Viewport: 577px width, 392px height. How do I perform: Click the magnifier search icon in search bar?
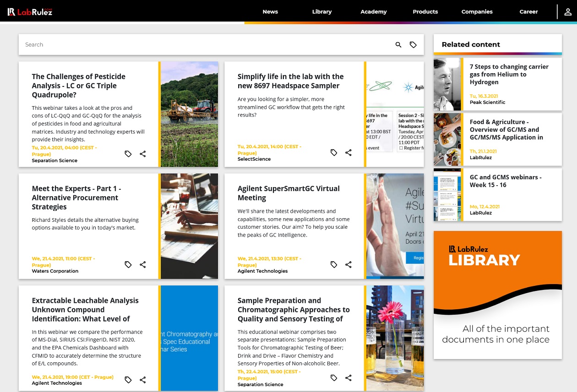click(x=398, y=45)
